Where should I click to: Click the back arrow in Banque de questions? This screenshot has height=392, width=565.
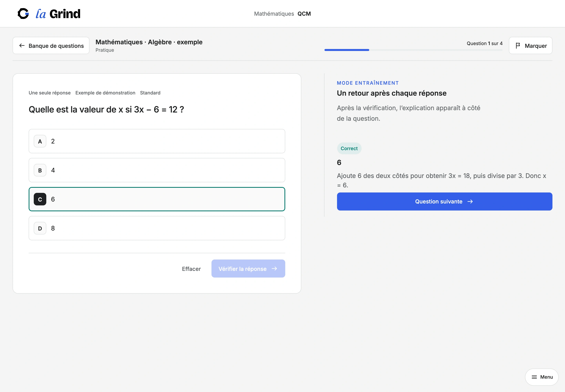pyautogui.click(x=22, y=45)
